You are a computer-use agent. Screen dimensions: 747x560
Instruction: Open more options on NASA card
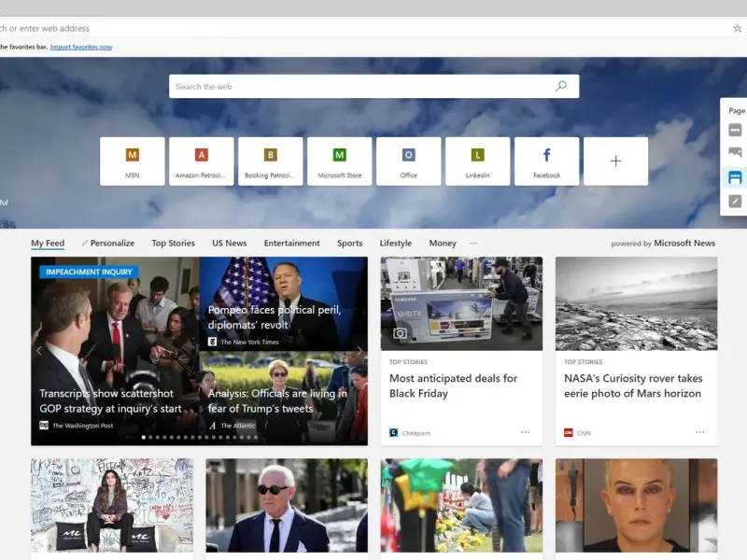tap(699, 432)
